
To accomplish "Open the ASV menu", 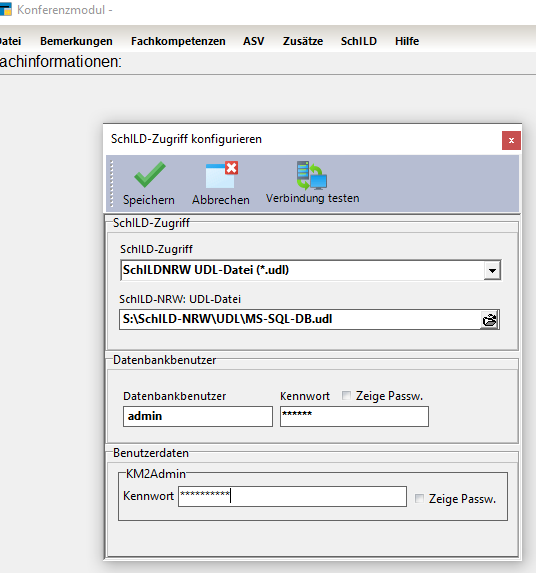I will (254, 41).
